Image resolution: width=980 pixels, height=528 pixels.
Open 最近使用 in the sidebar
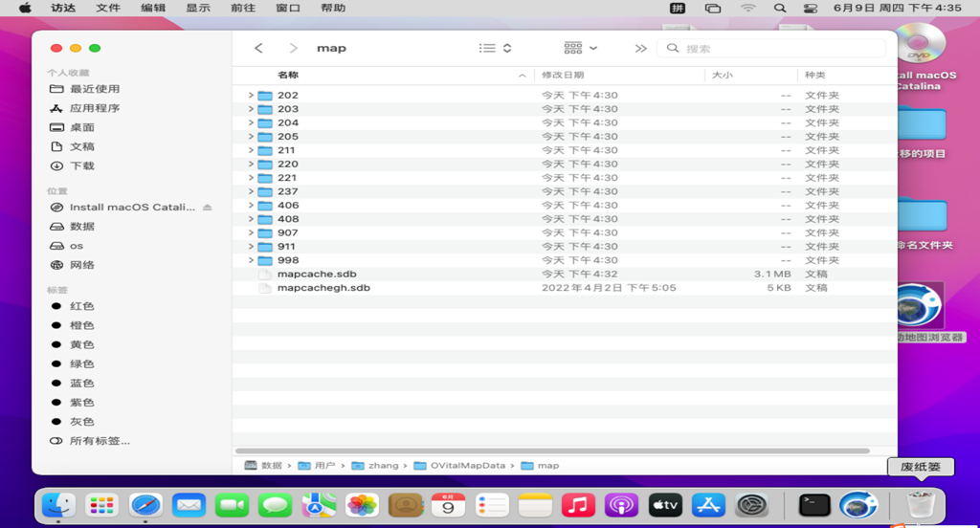tap(94, 89)
